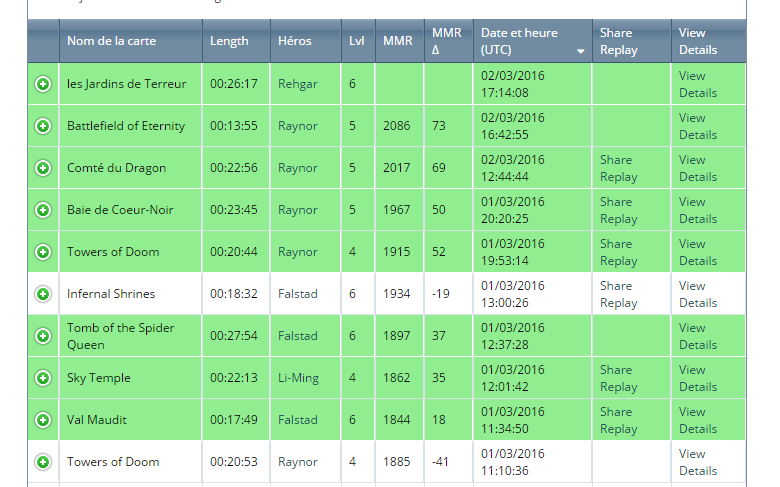Share Replay for Towers of Doom 19:53:14

pos(618,252)
